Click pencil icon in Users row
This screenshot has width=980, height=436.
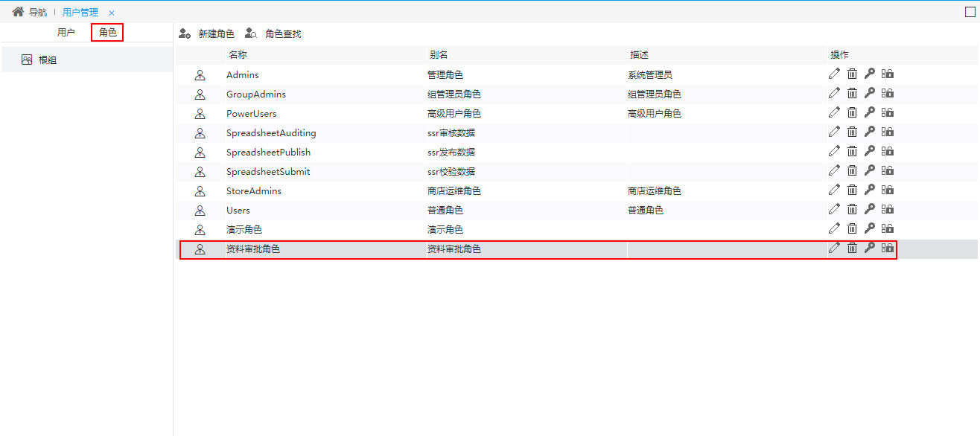834,209
